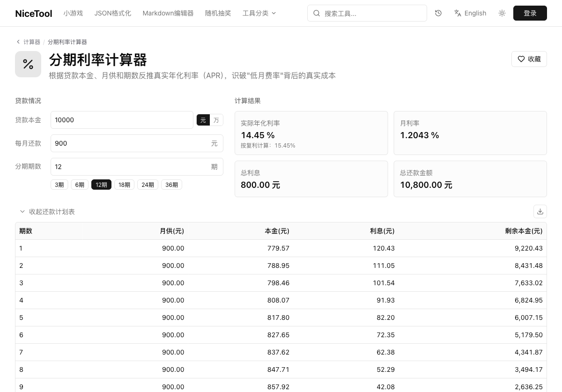Click the heart favorite icon

(521, 59)
